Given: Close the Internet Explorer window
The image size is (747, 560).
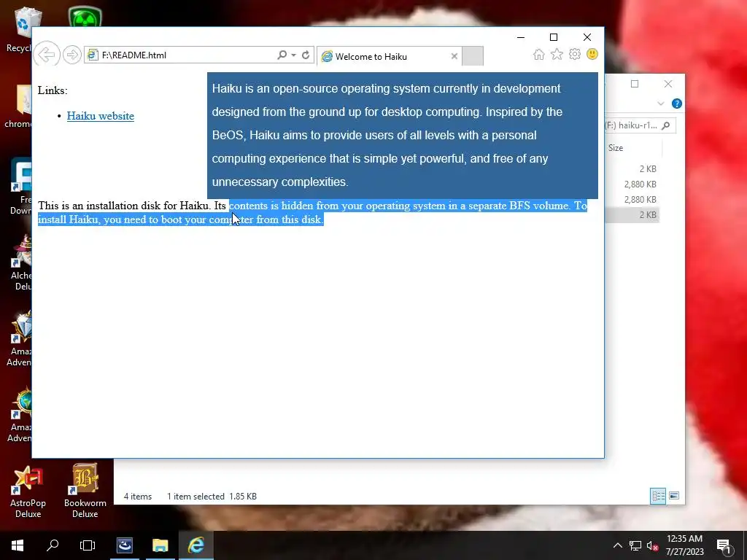Looking at the screenshot, I should [587, 37].
